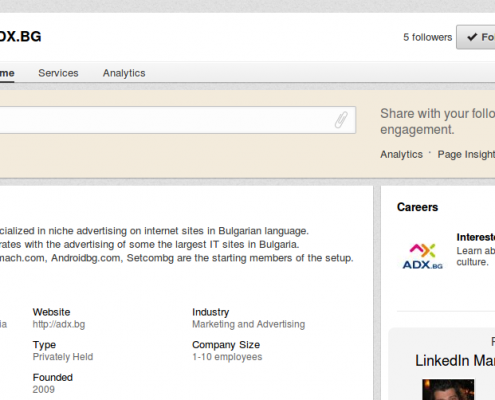Image resolution: width=495 pixels, height=400 pixels.
Task: Click the Interested careers heading
Action: pyautogui.click(x=476, y=237)
